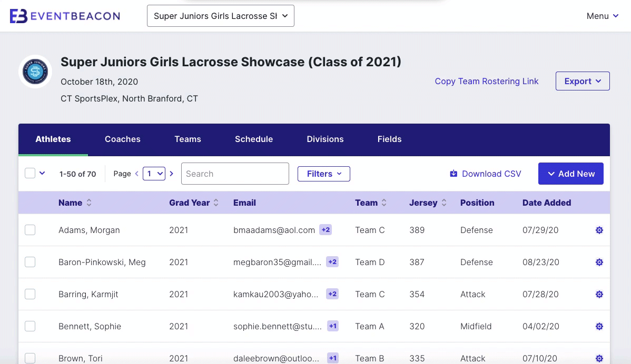Click jersey number 354
This screenshot has height=364, width=631.
(417, 294)
